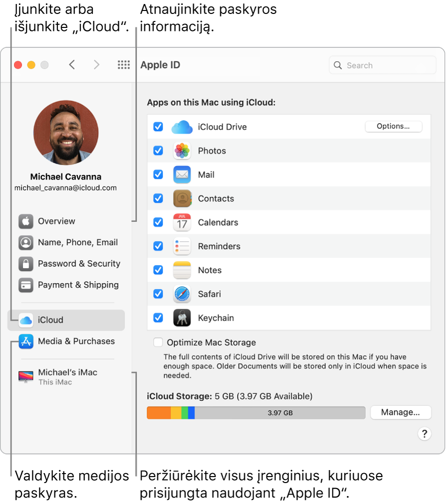Image resolution: width=446 pixels, height=504 pixels.
Task: Open Media & Purchases
Action: [66, 341]
